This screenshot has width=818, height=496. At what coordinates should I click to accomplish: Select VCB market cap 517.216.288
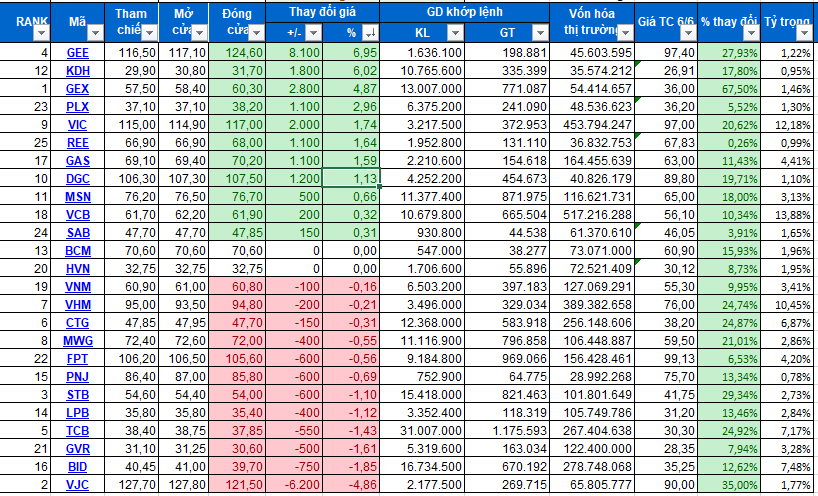tap(592, 215)
